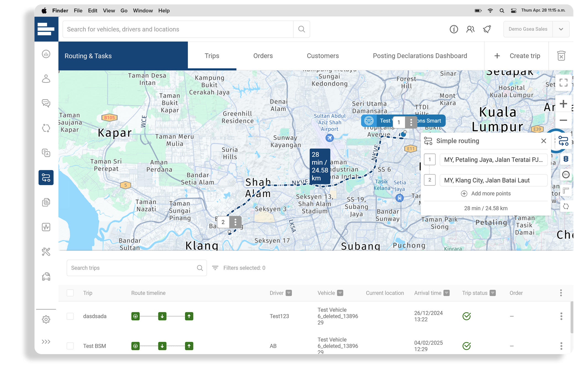Open the info circle icon

pyautogui.click(x=454, y=29)
